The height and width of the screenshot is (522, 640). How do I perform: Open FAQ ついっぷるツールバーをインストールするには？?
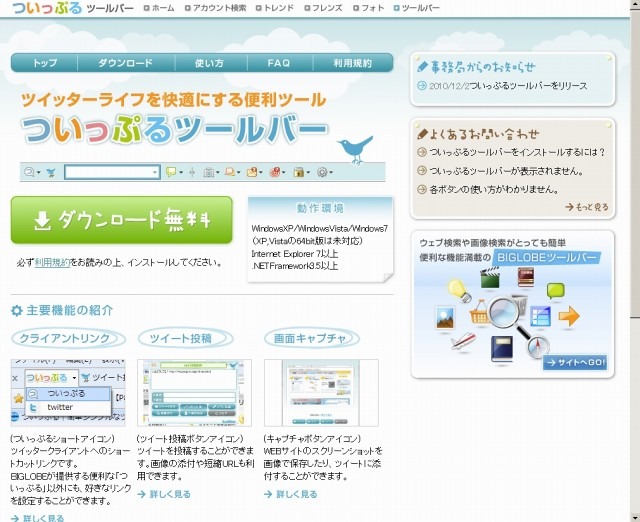(511, 152)
